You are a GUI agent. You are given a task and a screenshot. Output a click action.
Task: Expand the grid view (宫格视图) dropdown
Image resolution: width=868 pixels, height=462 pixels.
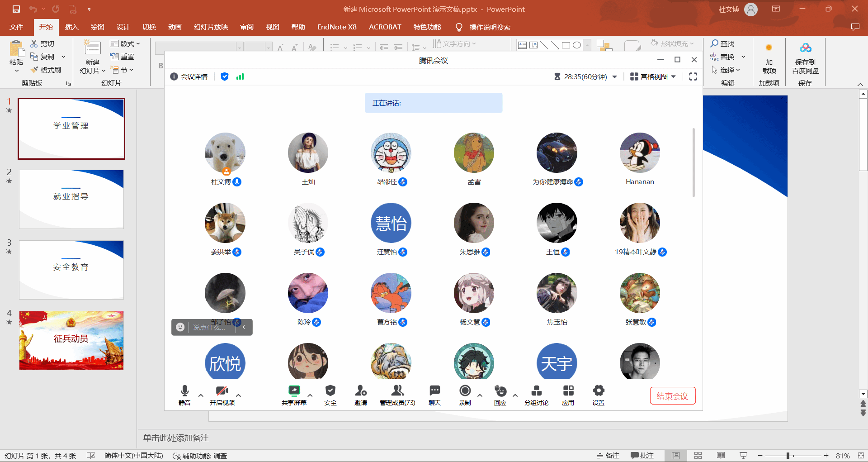(653, 77)
